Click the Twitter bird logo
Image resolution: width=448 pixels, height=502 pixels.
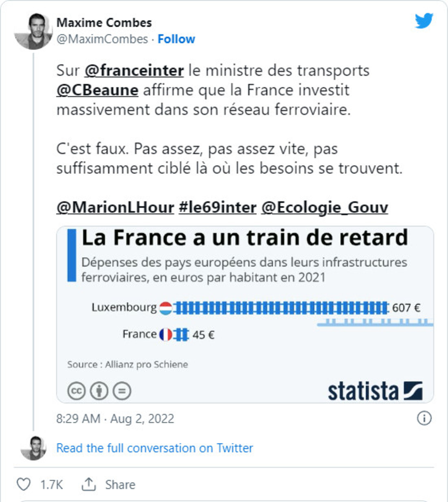(x=424, y=21)
